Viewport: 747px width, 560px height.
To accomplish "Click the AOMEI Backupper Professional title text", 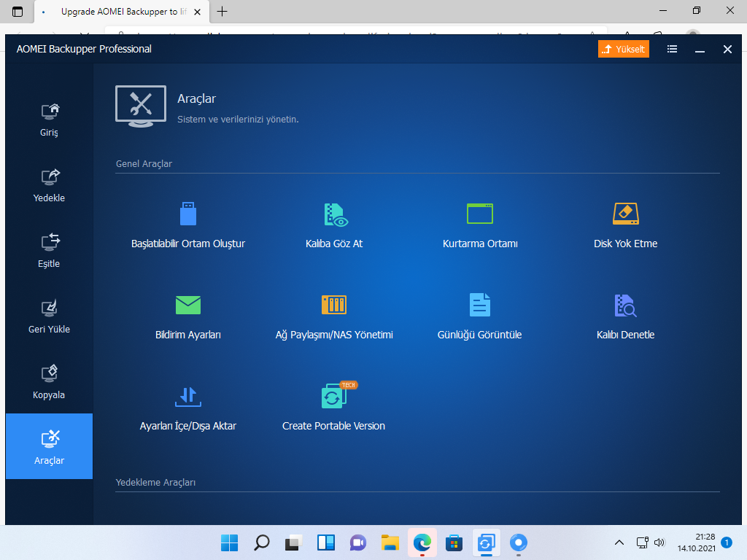I will coord(84,49).
